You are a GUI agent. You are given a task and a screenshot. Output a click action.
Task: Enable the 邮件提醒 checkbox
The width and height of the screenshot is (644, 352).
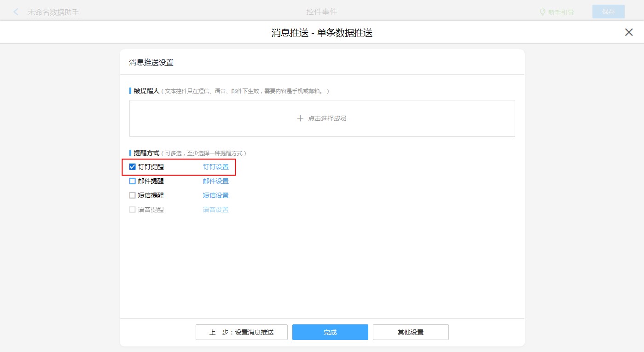pos(133,181)
